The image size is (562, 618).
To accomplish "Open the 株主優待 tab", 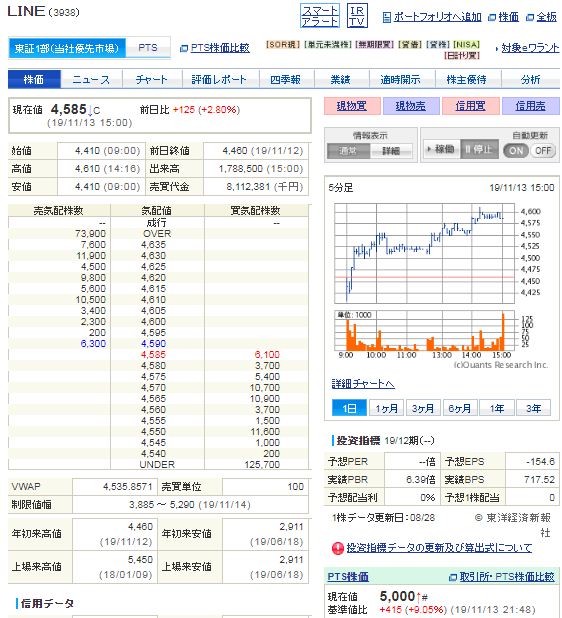I will coord(468,80).
